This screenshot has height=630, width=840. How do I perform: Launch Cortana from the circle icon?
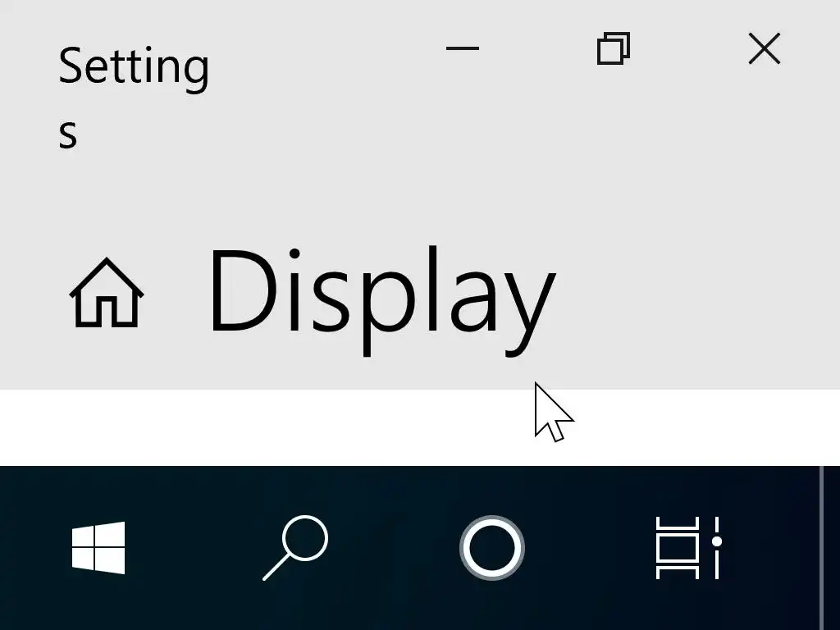(x=492, y=547)
